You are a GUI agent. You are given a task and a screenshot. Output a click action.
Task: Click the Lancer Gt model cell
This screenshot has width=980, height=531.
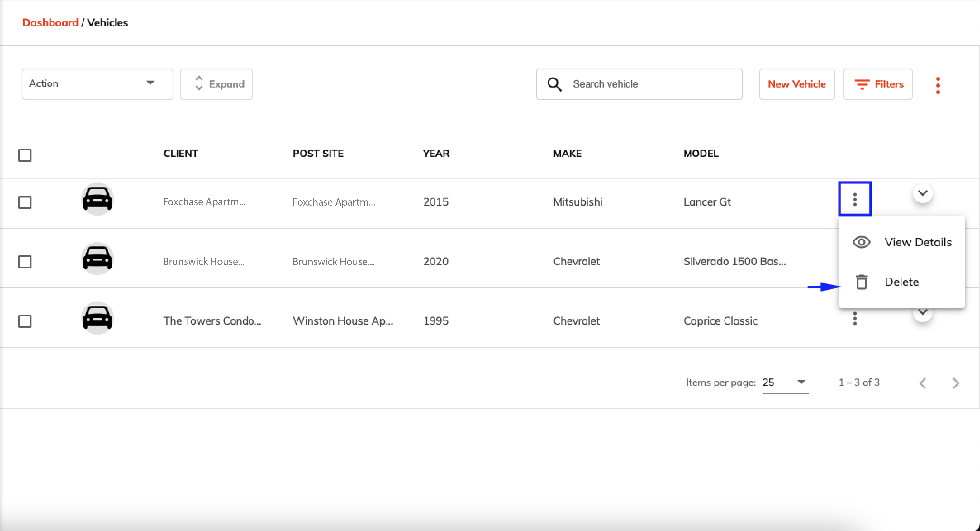707,202
